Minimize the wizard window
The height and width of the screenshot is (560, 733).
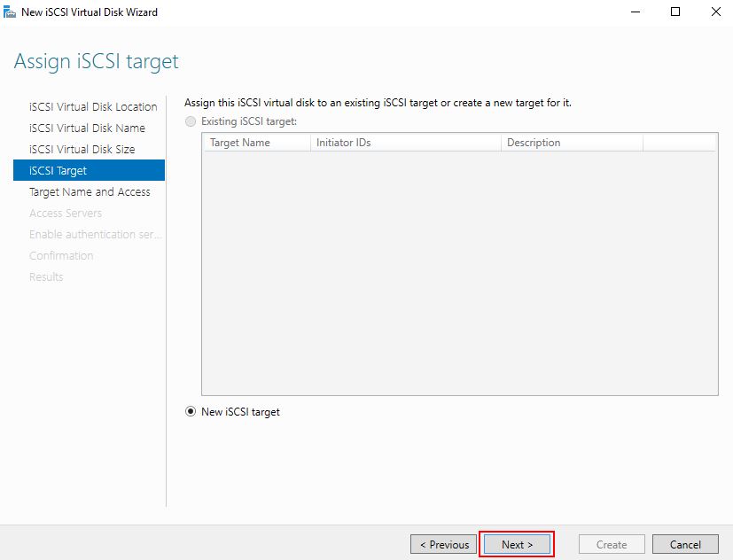636,12
